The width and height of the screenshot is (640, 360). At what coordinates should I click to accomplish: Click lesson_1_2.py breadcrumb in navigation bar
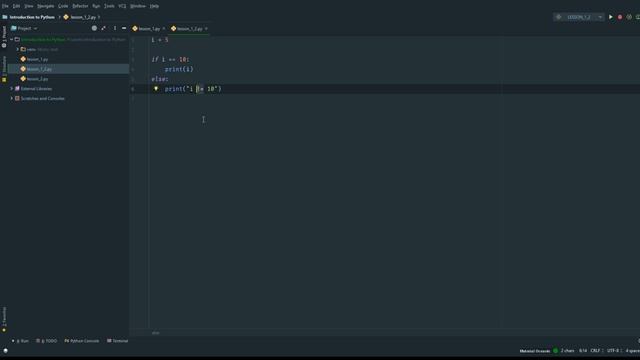[x=83, y=17]
